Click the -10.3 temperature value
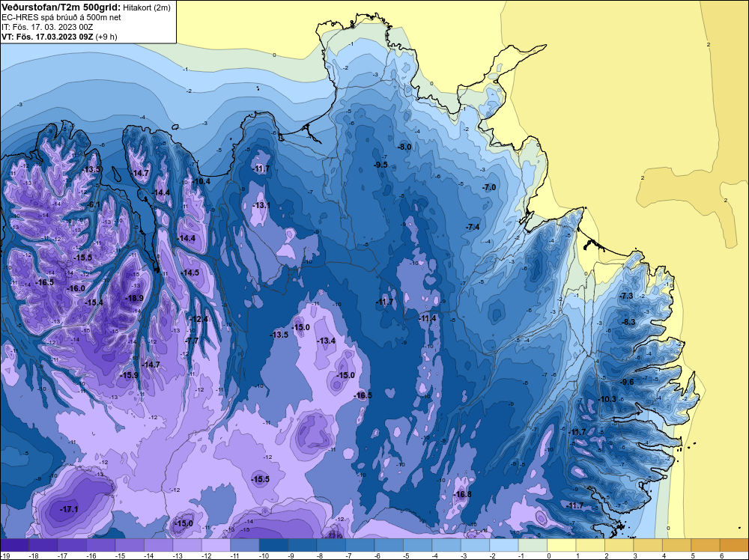Screen dimensions: 749x560 pos(607,399)
